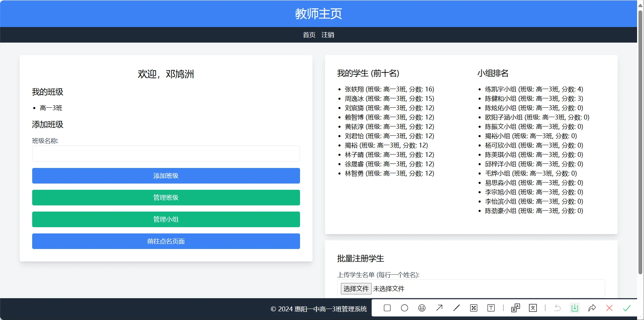
Task: Select the arrow drawing tool
Action: (x=439, y=308)
